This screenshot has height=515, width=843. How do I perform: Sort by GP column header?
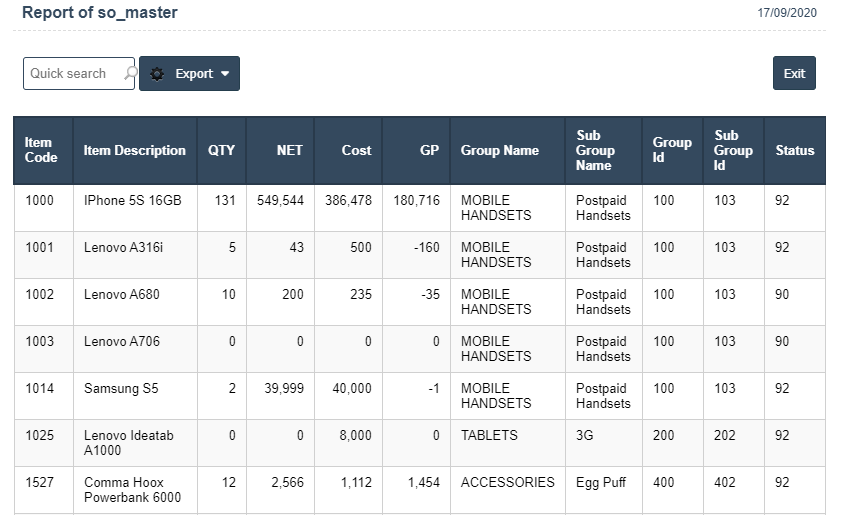coord(429,150)
